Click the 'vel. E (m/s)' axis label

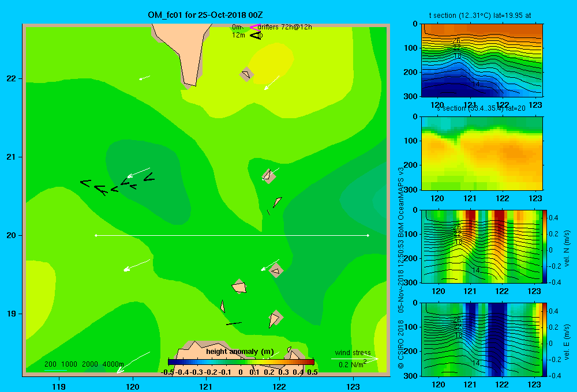coord(567,342)
